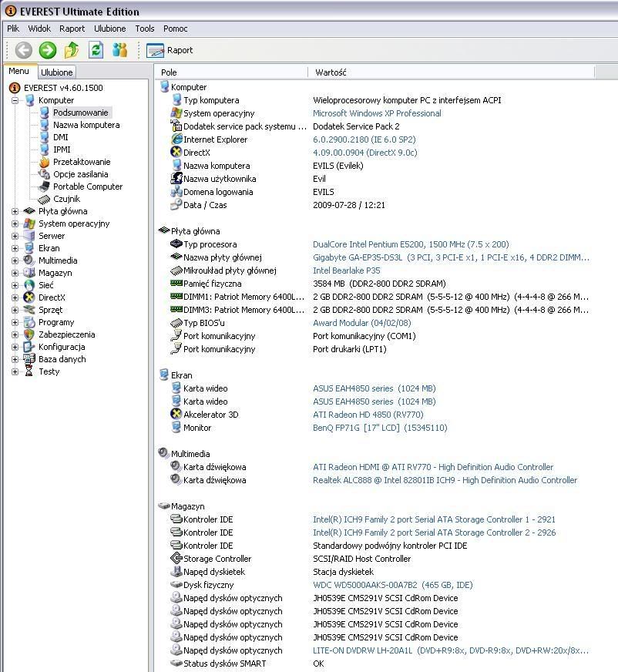
Task: Click the Back arrow toolbar icon
Action: (24, 50)
